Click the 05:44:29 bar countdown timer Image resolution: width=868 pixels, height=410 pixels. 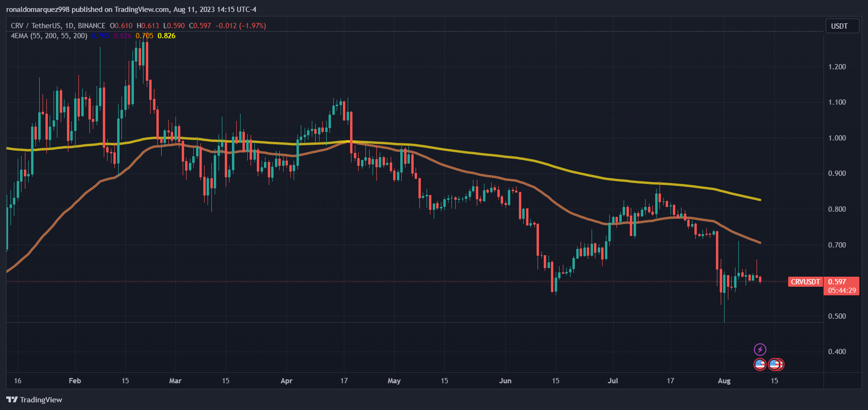841,291
